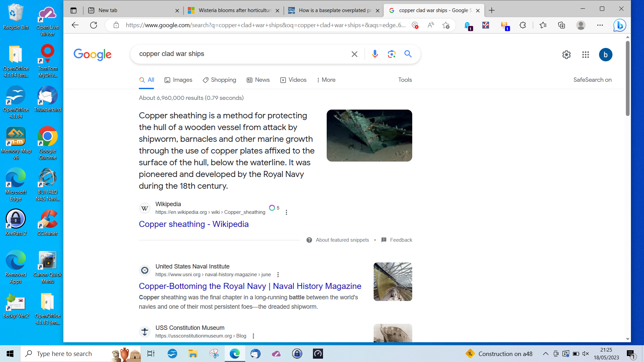Open browser Extensions puzzle icon
Screen dimensions: 644x362
coord(523,25)
